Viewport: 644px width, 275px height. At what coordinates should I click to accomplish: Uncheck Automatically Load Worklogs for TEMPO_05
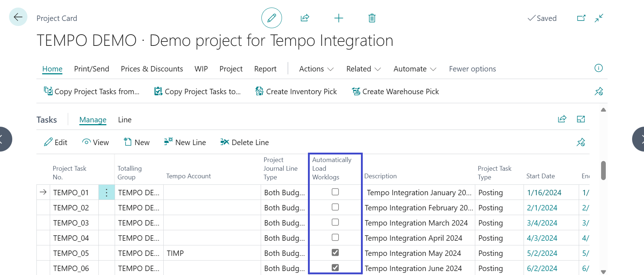(x=335, y=253)
